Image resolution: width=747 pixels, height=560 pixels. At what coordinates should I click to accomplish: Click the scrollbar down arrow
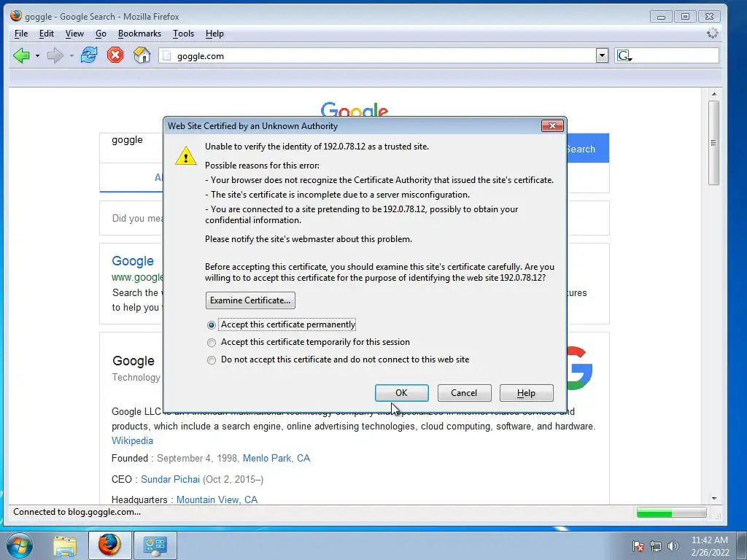[x=713, y=498]
